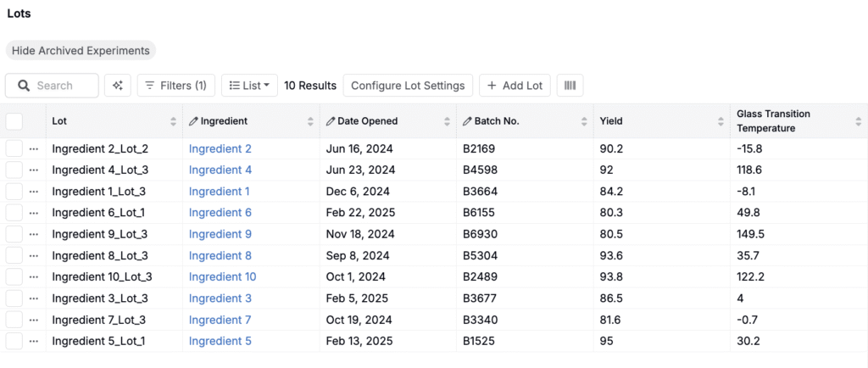Expand the List view dropdown
The width and height of the screenshot is (868, 368).
pyautogui.click(x=249, y=86)
